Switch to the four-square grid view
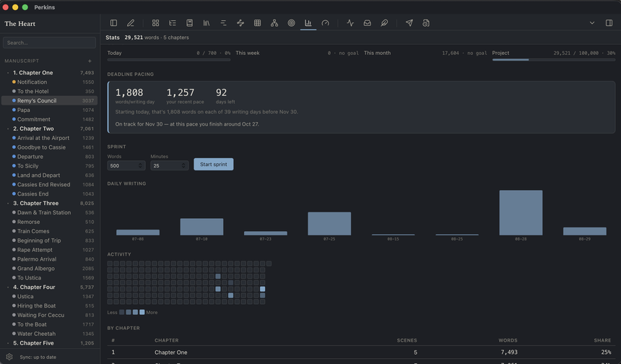 coord(156,23)
